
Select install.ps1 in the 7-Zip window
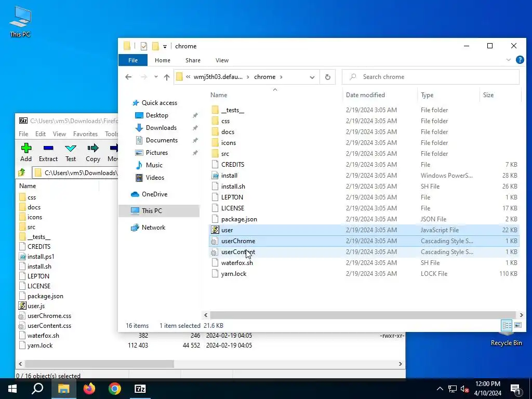pyautogui.click(x=41, y=257)
